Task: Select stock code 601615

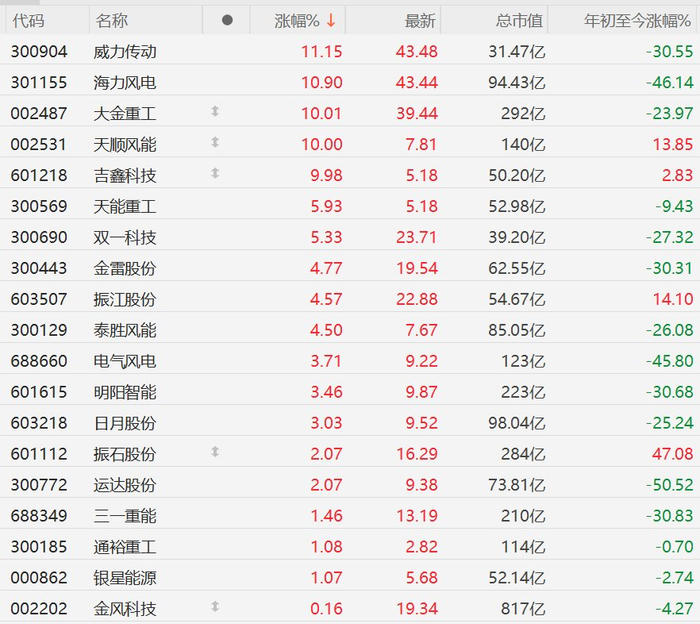Action: pyautogui.click(x=39, y=392)
